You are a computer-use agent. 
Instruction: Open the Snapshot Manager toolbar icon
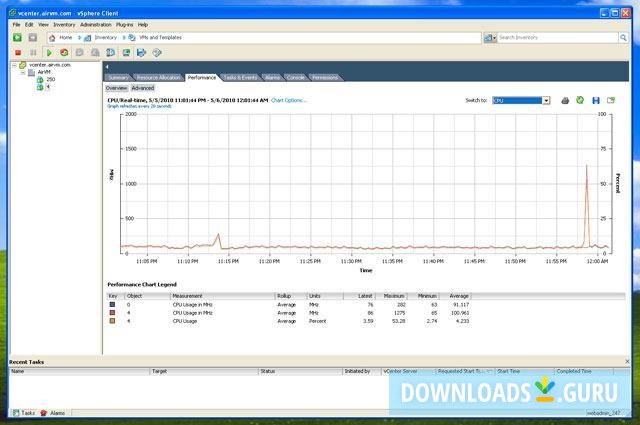pos(111,53)
